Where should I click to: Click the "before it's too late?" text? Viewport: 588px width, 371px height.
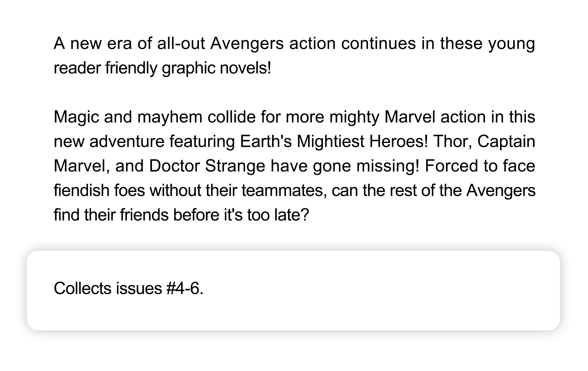tap(241, 215)
